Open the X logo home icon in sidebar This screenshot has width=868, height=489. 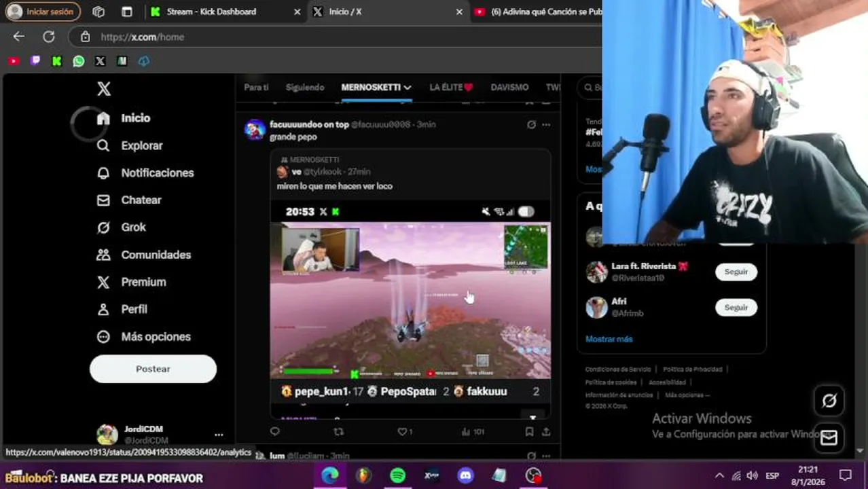pos(103,88)
